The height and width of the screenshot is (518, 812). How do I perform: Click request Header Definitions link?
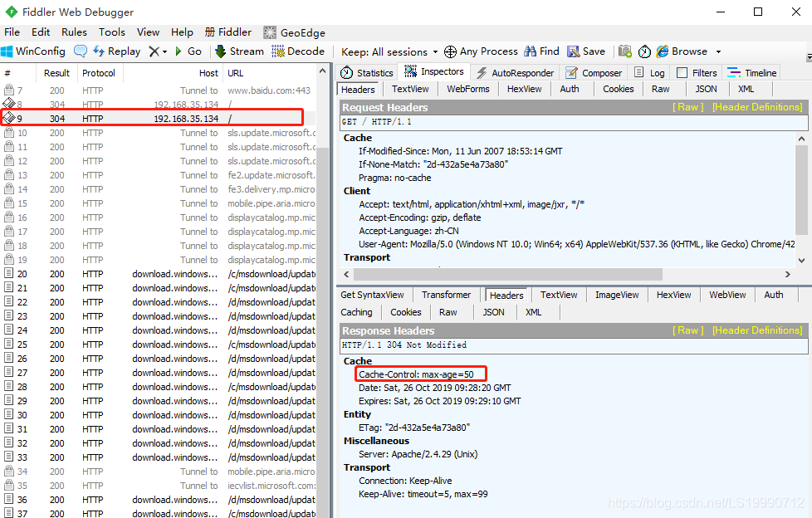pos(758,107)
